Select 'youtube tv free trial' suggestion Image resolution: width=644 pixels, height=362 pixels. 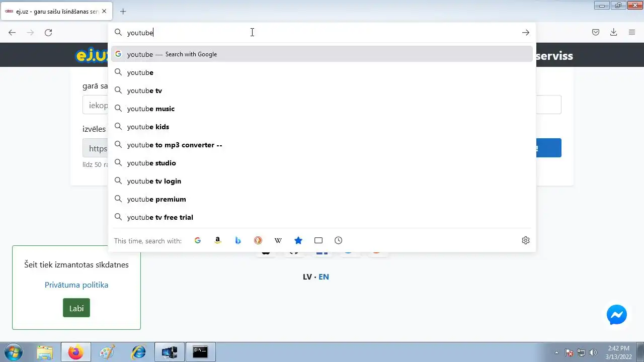[322, 217]
